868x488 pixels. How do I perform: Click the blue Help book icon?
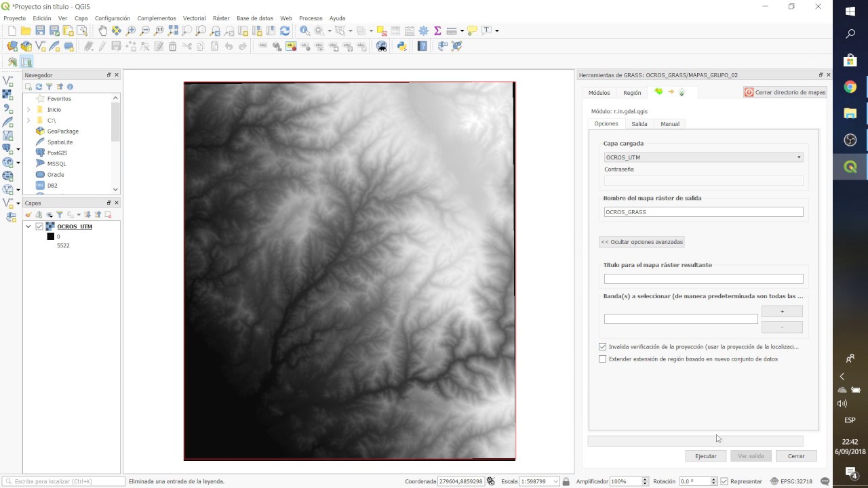click(x=422, y=46)
